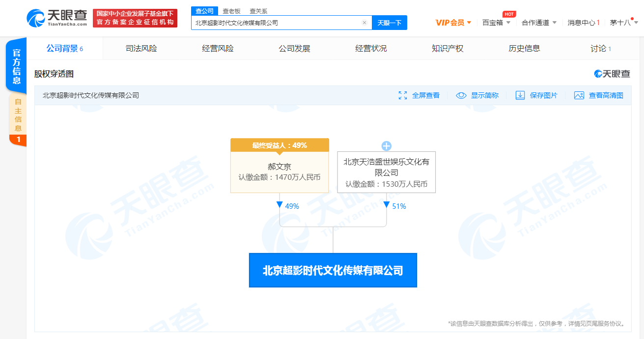Switch to the 司法风险 tab
The image size is (644, 339).
click(141, 48)
